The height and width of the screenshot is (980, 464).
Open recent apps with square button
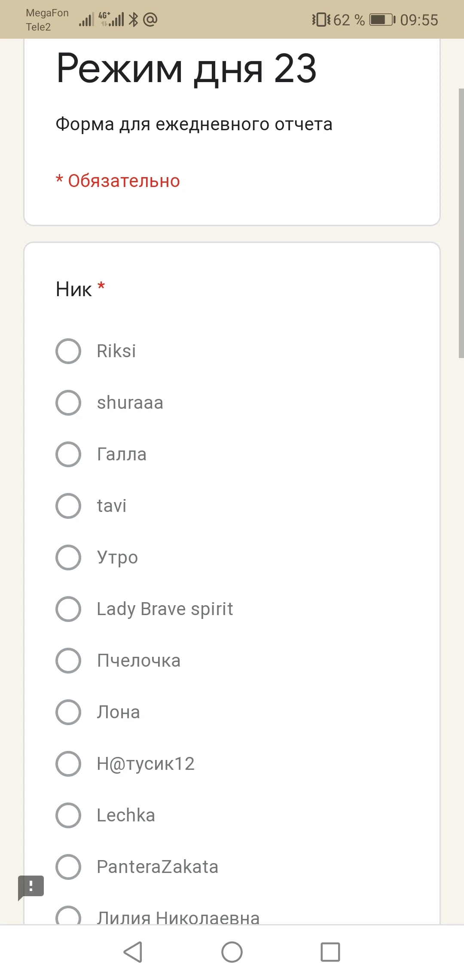pyautogui.click(x=330, y=952)
